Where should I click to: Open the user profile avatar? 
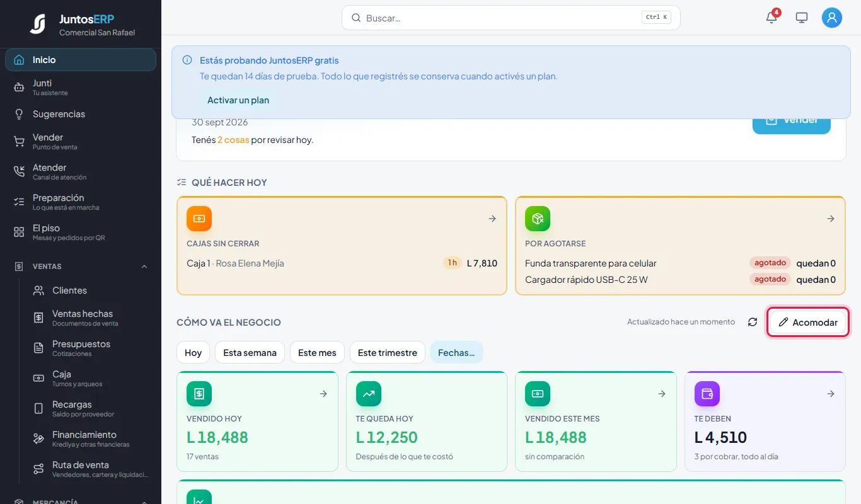832,18
